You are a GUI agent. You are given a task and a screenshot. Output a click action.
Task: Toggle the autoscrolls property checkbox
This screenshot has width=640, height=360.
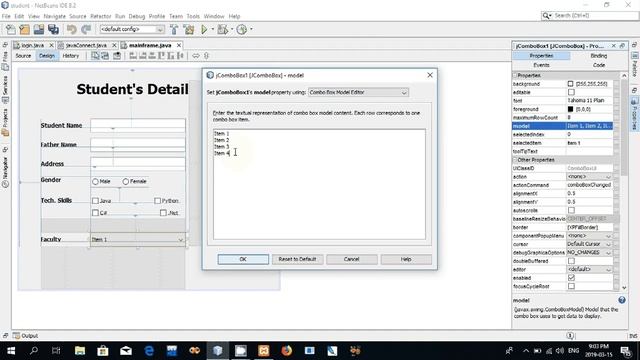(x=571, y=210)
